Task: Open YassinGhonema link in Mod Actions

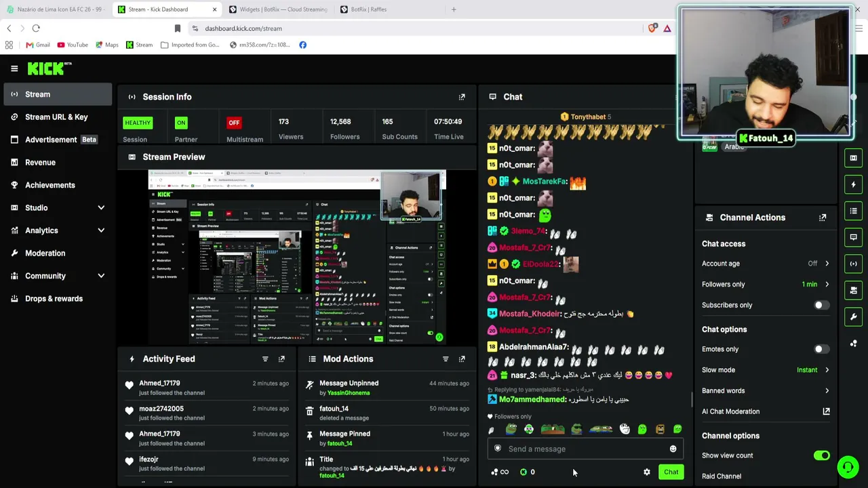Action: pyautogui.click(x=349, y=393)
